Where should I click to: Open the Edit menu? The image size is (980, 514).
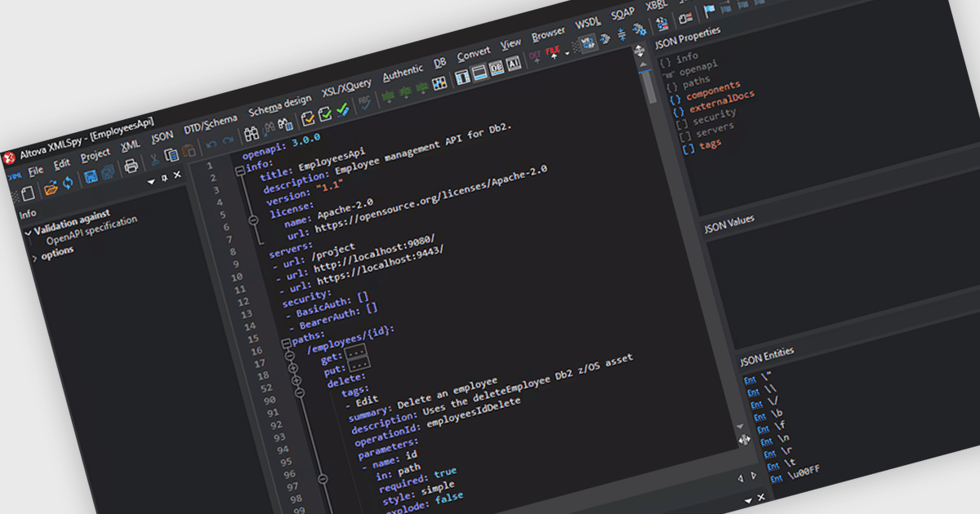(x=62, y=163)
